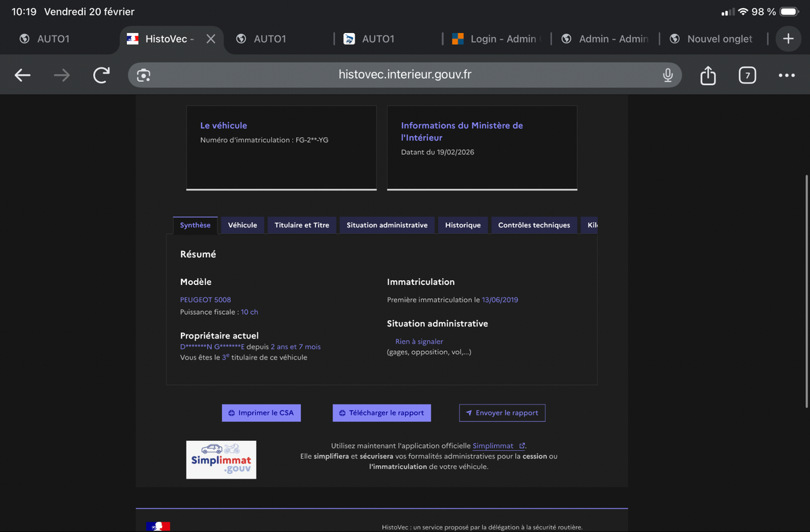Click the page vertical scrollbar
The width and height of the screenshot is (810, 532).
pyautogui.click(x=807, y=290)
